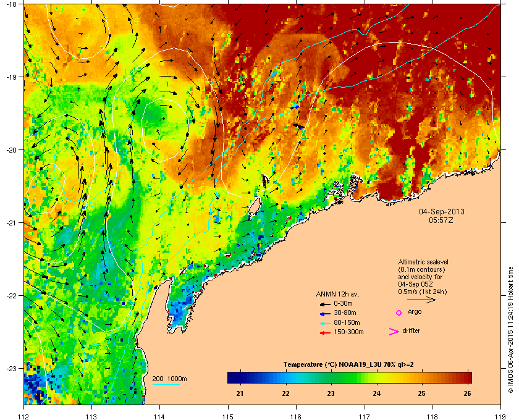519x420 pixels.
Task: Click the 'and velocity for' text
Action: [x=420, y=277]
